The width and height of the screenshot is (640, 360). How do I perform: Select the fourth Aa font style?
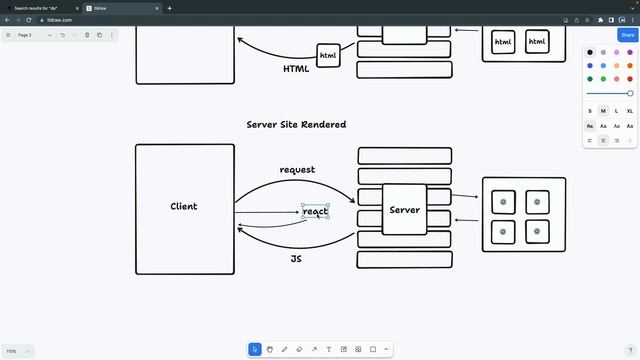click(x=630, y=126)
